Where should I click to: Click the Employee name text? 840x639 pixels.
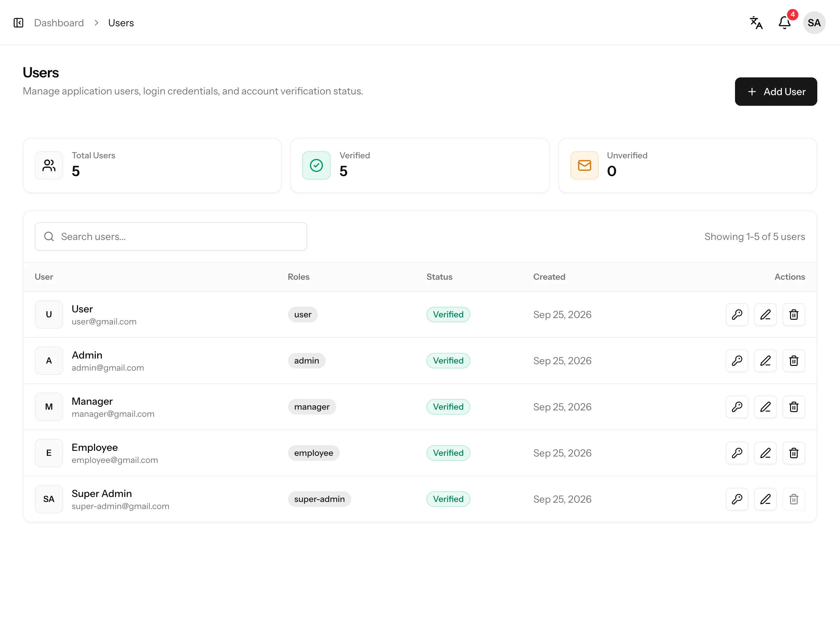pyautogui.click(x=95, y=448)
